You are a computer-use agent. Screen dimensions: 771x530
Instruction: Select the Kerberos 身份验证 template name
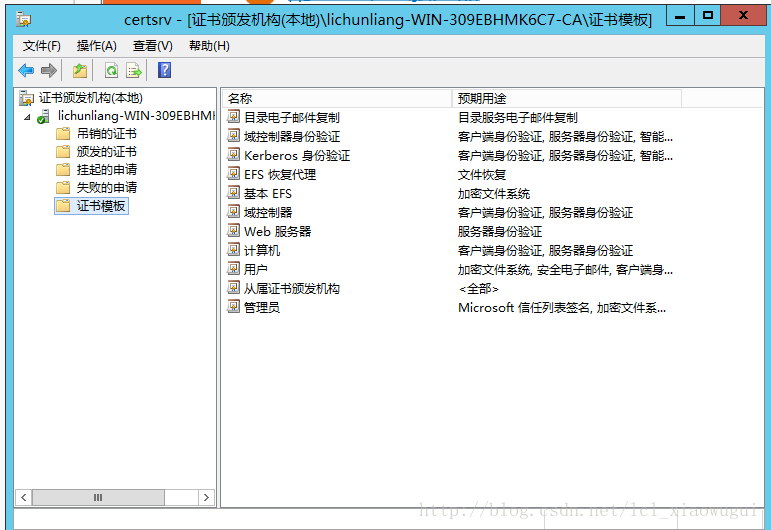(297, 156)
